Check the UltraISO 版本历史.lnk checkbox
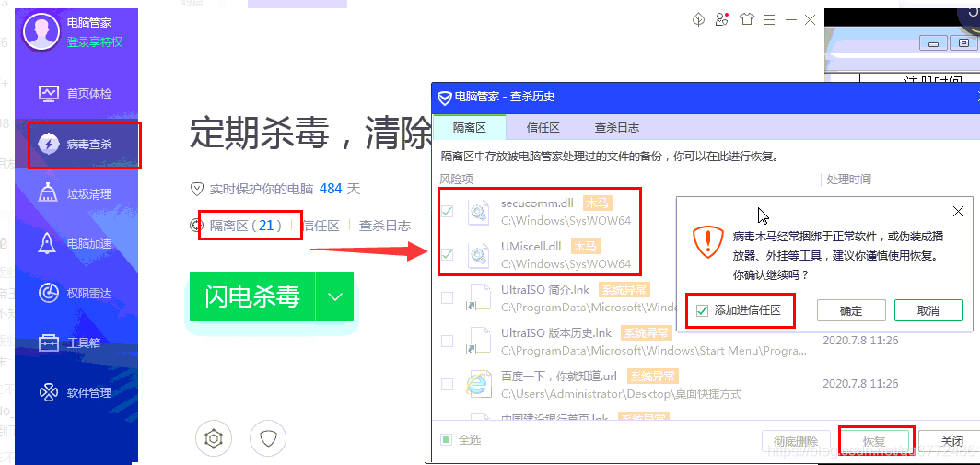The image size is (980, 465). 448,342
